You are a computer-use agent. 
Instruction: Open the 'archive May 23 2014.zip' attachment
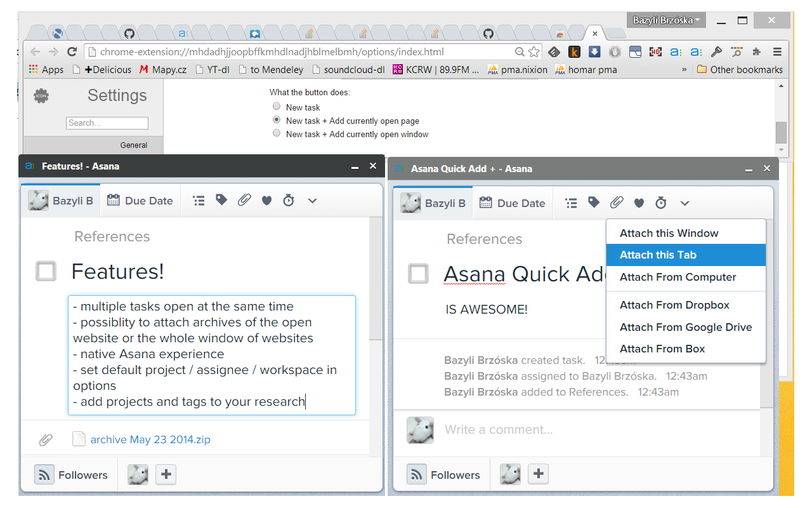click(150, 439)
